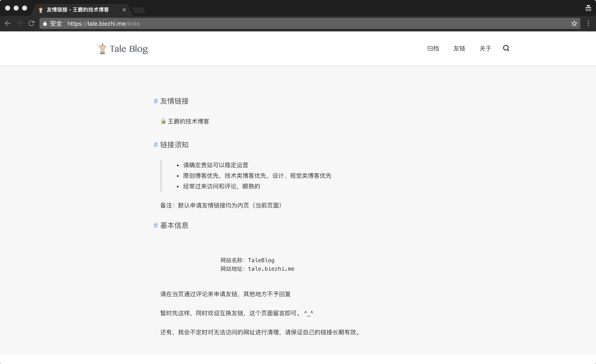
Task: Open the 归档 archive menu item
Action: point(433,48)
